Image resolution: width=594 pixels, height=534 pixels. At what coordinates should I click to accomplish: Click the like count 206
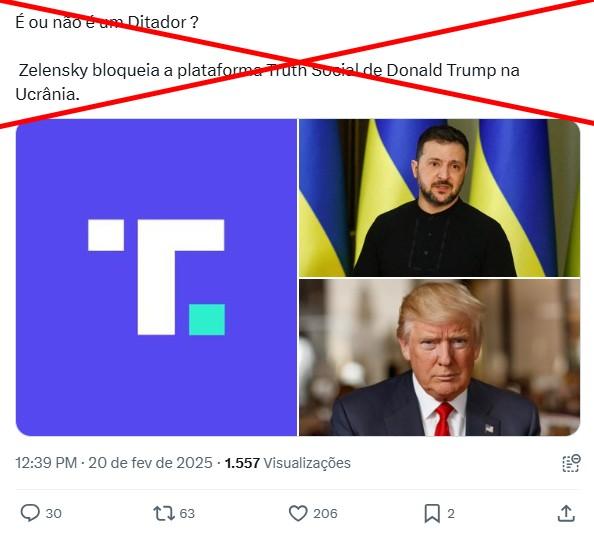pos(325,514)
